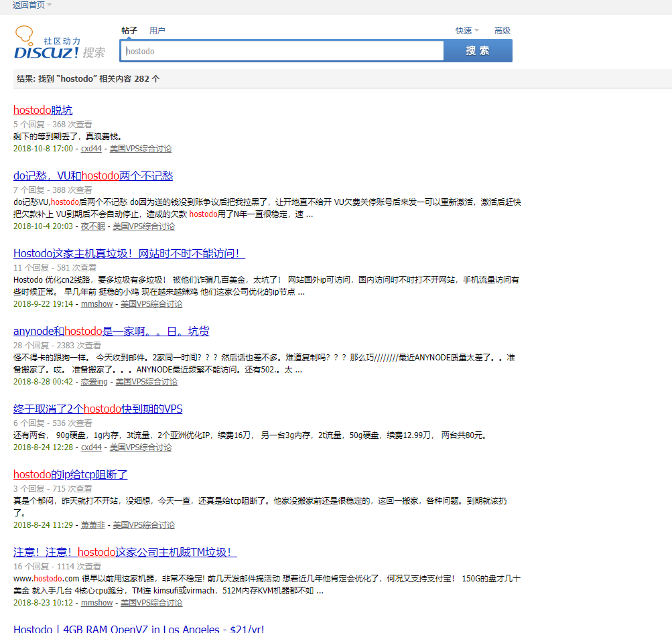View author 恋爱ing profile
The width and height of the screenshot is (672, 633).
tap(94, 381)
